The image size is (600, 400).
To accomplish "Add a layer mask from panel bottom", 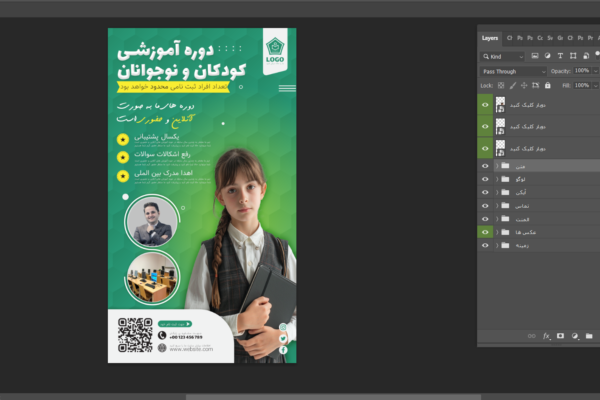I will pyautogui.click(x=560, y=336).
